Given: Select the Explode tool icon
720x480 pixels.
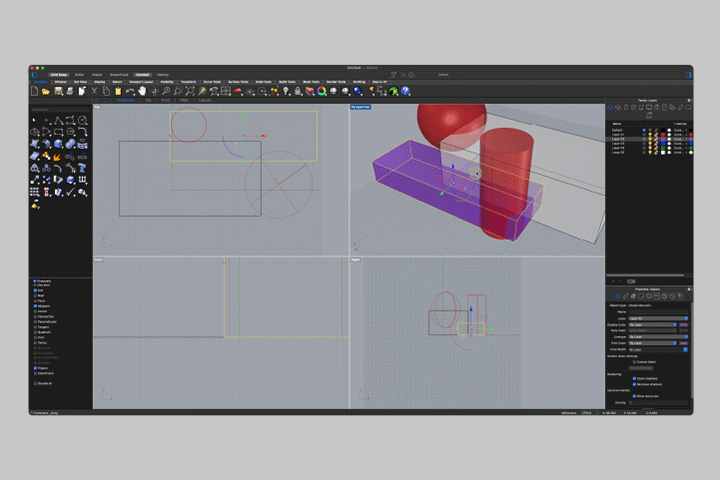Looking at the screenshot, I should point(58,157).
